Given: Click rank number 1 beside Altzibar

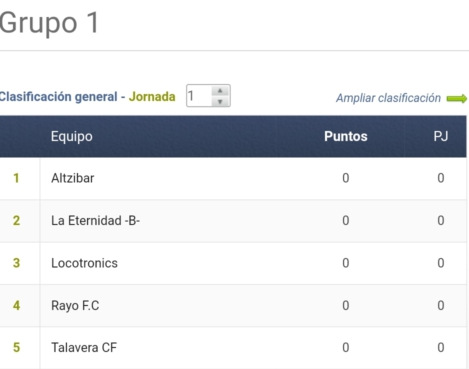Looking at the screenshot, I should pos(16,178).
